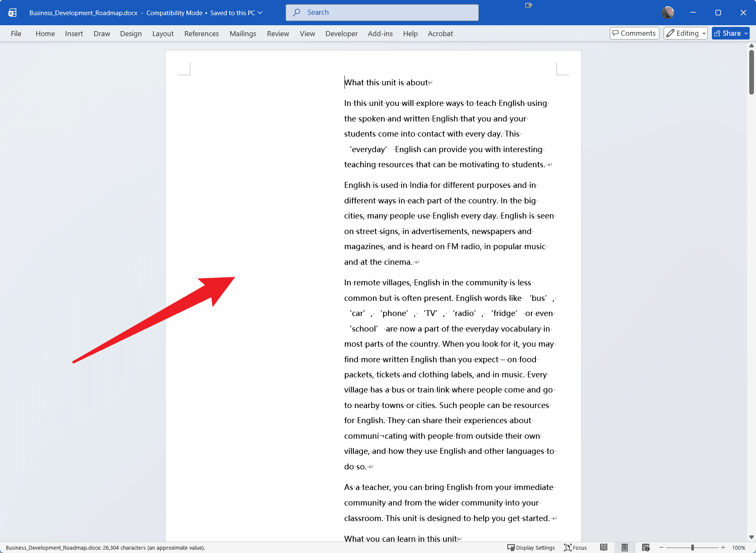This screenshot has height=553, width=756.
Task: Switch to Web Layout view
Action: [646, 548]
